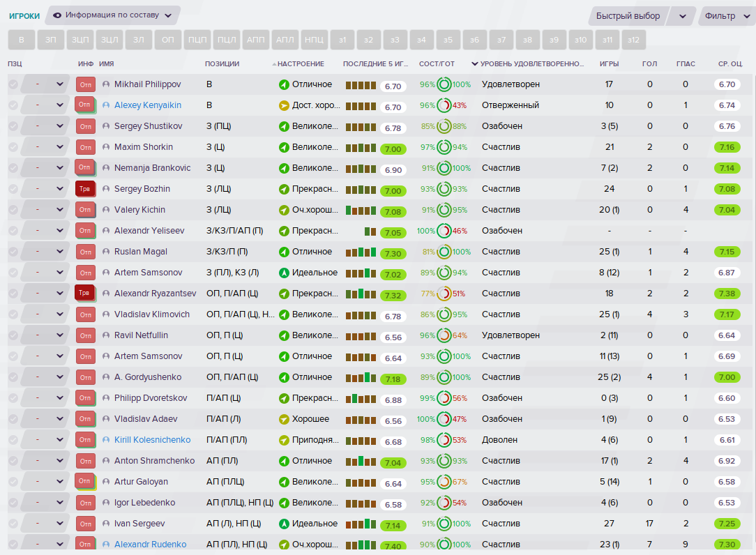Viewport: 756px width, 555px height.
Task: Select the ЗЦП position tab
Action: point(80,40)
